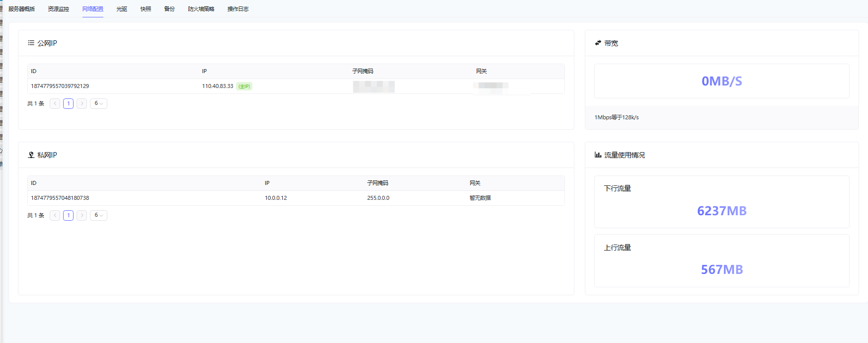868x343 pixels.
Task: Open page size dropdown under 公网IP table
Action: (98, 103)
